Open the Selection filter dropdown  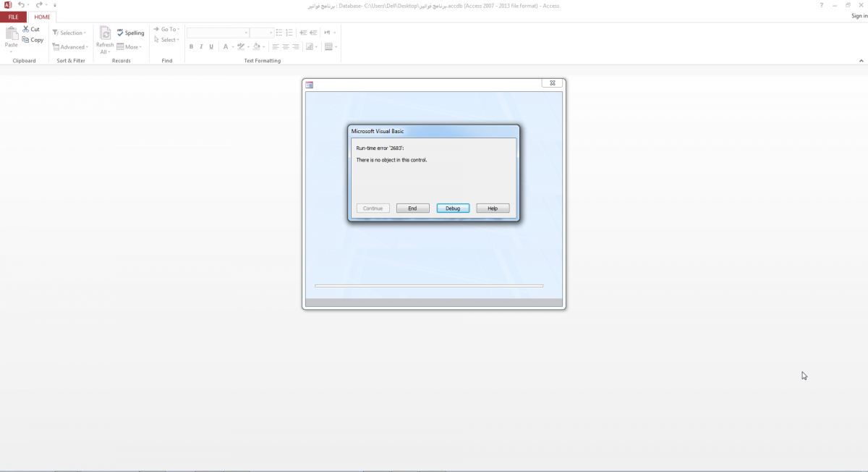pos(69,33)
